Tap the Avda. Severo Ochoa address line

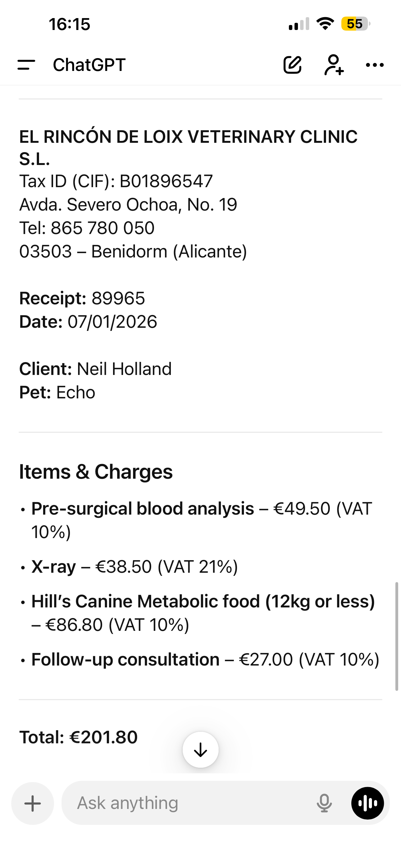pos(128,205)
